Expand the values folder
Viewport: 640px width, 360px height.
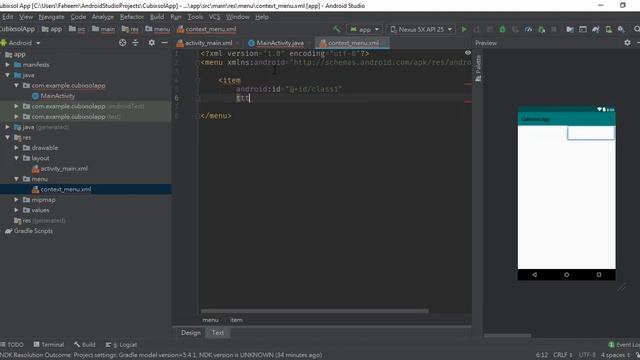pyautogui.click(x=16, y=210)
